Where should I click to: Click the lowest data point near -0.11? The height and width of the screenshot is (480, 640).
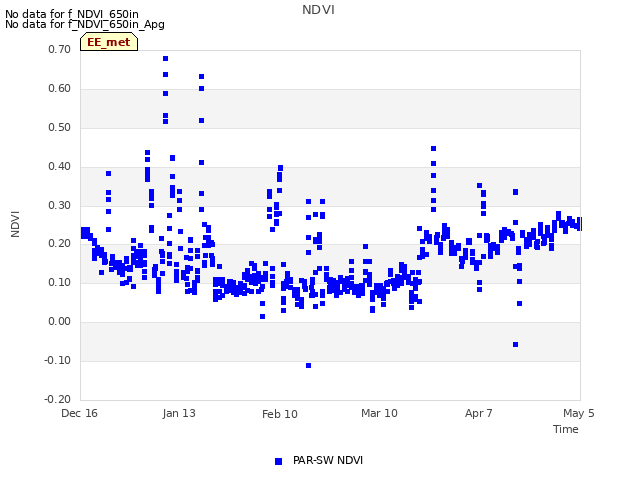pos(309,365)
